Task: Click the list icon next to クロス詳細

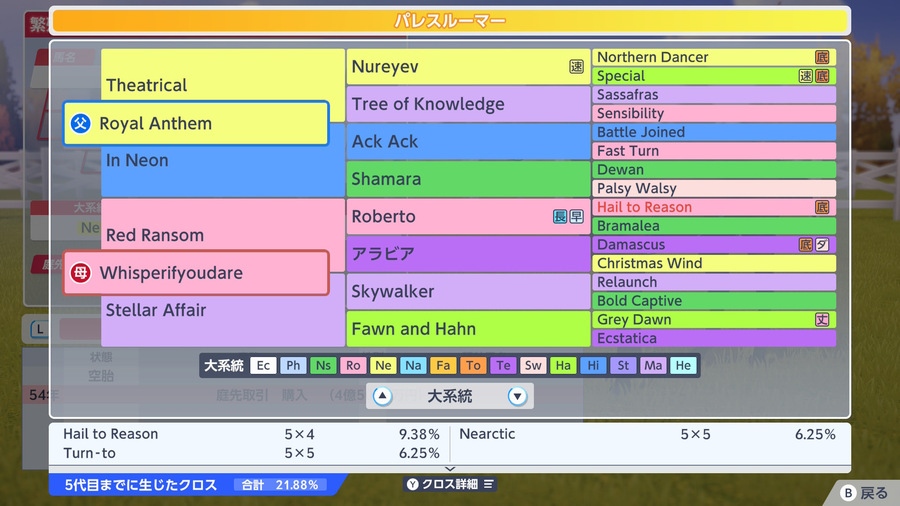Action: tap(488, 484)
